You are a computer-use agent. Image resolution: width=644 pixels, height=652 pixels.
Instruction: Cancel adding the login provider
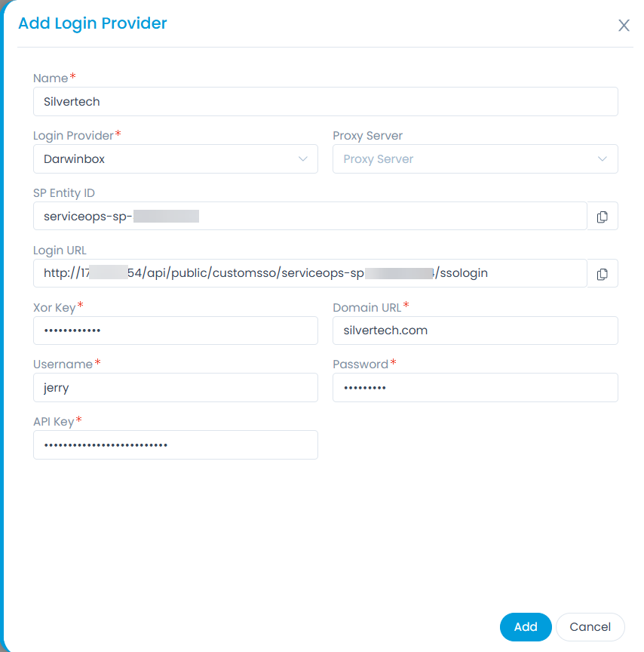590,627
